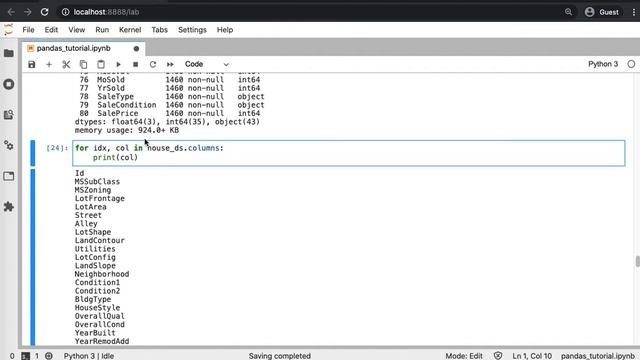Viewport: 640px width, 360px height.
Task: Click the 'SalePrice' row in info output
Action: [170, 113]
